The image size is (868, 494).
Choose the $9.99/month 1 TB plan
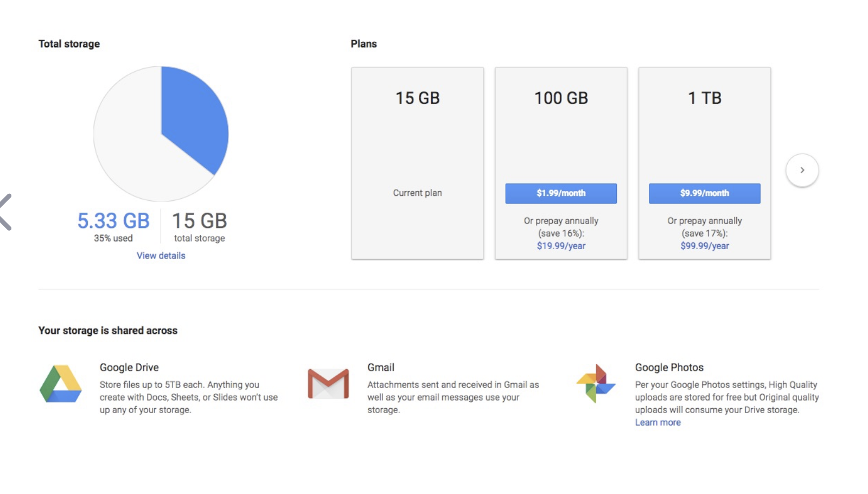(x=704, y=193)
